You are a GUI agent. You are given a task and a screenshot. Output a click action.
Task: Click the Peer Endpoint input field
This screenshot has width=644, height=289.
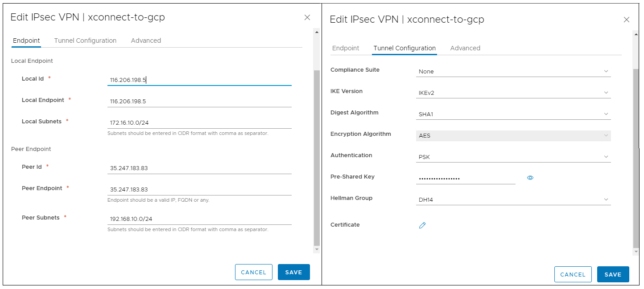[199, 190]
